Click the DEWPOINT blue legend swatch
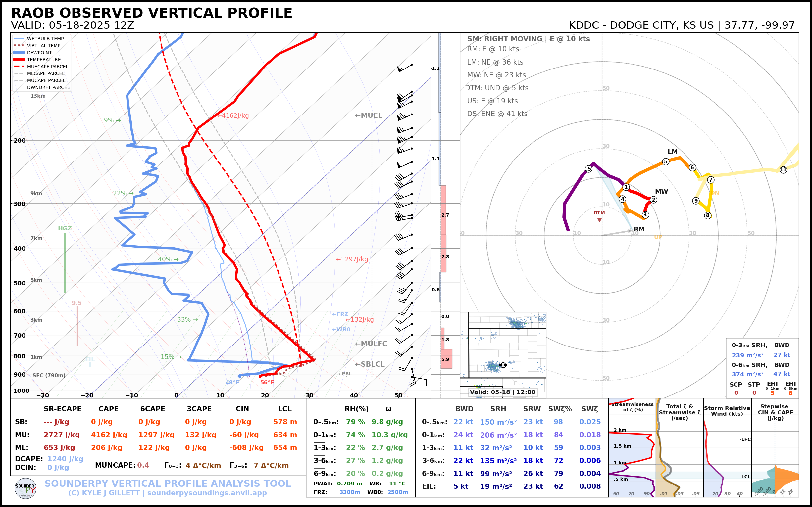Viewport: 812px width, 507px height. point(19,53)
